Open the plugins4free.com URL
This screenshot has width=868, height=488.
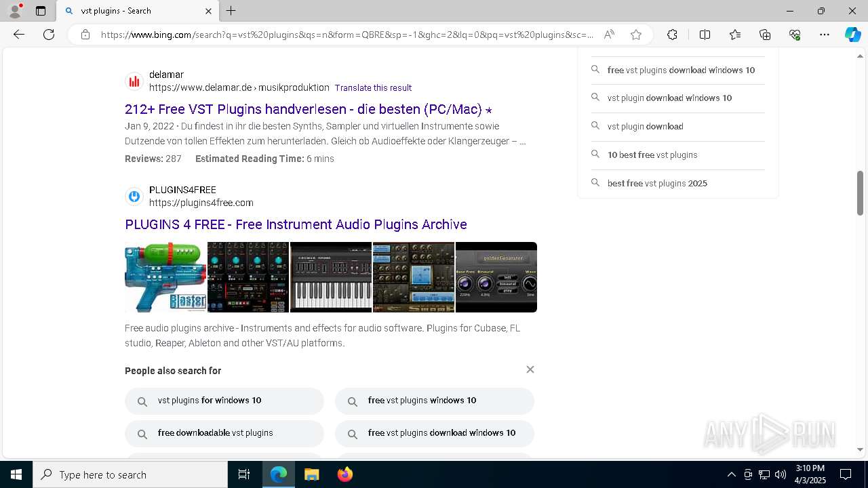(x=201, y=203)
